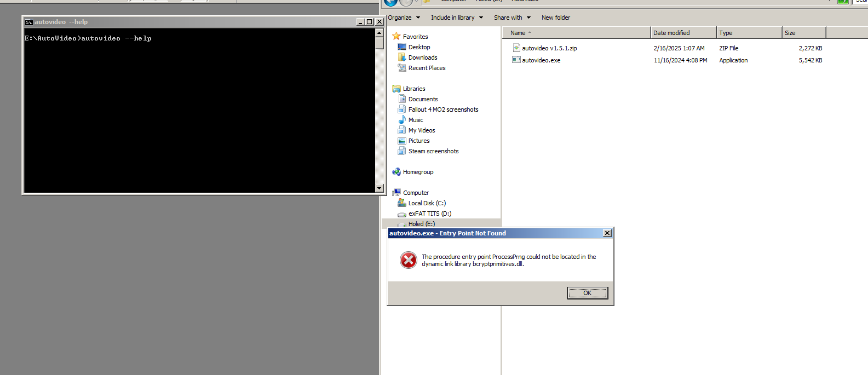This screenshot has width=868, height=375.
Task: Open Favorites in the navigation pane
Action: pos(415,37)
